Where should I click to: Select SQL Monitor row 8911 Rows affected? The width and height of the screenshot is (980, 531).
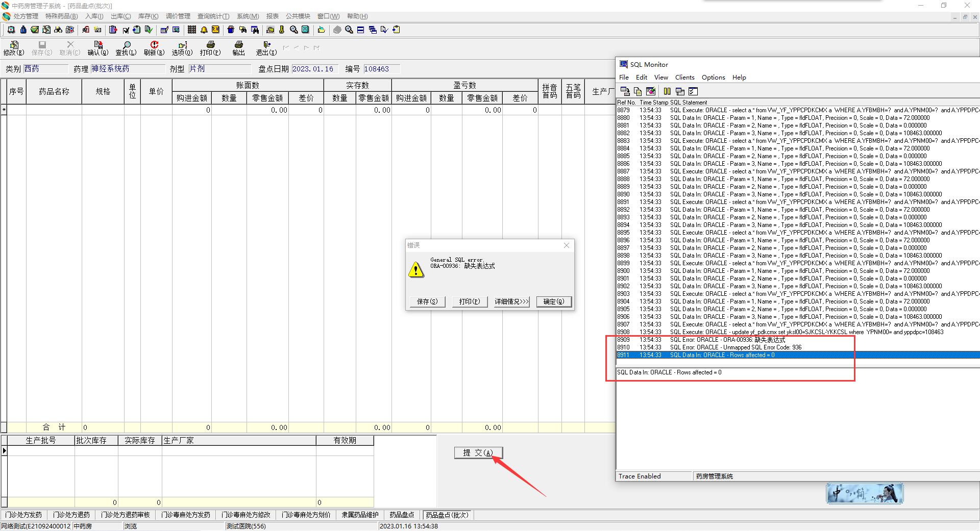pos(798,355)
